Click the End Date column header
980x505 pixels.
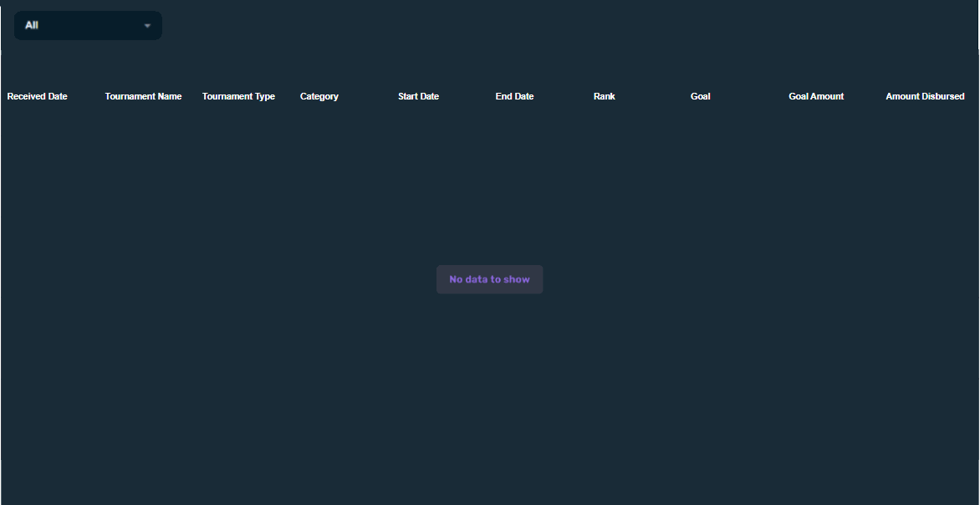[514, 96]
